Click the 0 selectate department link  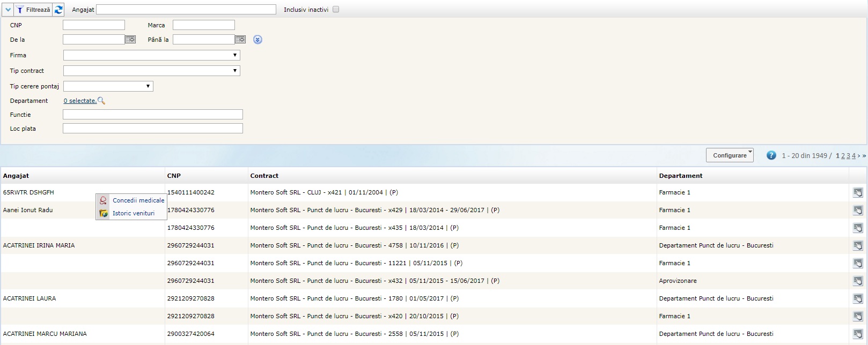click(x=79, y=101)
